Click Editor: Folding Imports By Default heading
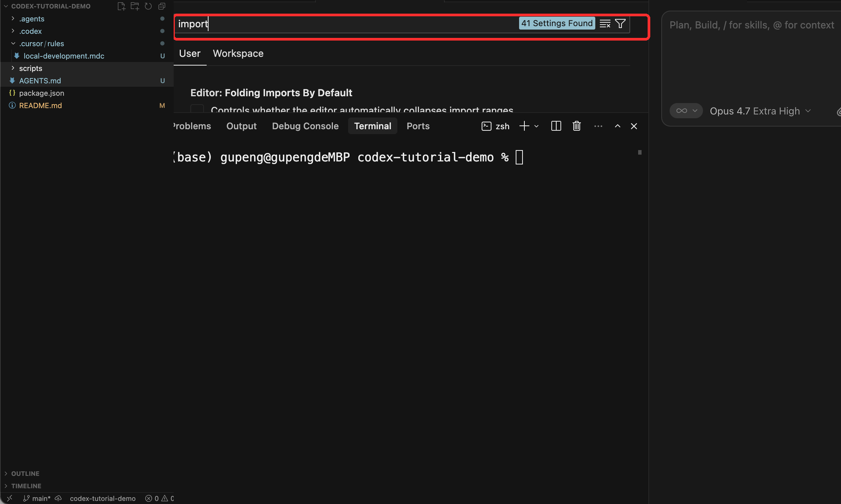This screenshot has width=841, height=504. click(x=271, y=93)
